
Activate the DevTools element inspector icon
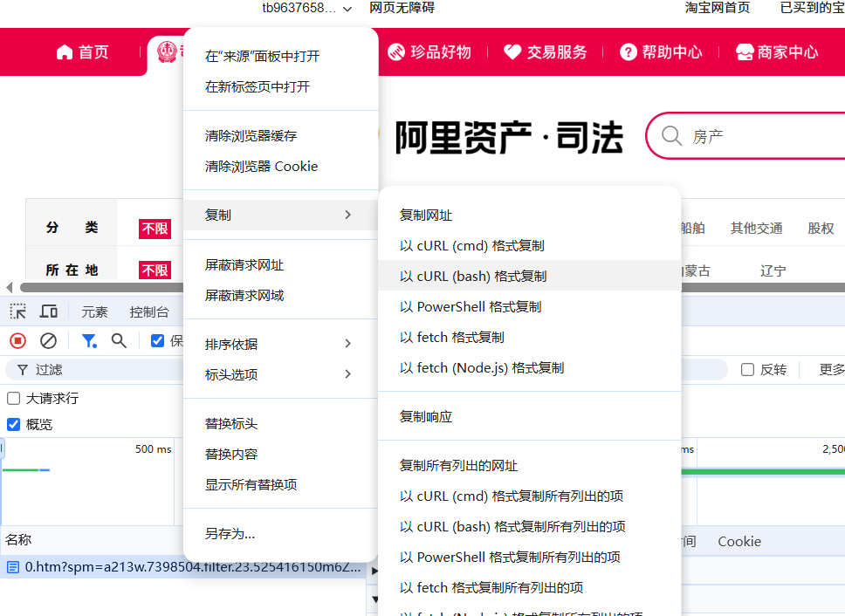coord(17,311)
